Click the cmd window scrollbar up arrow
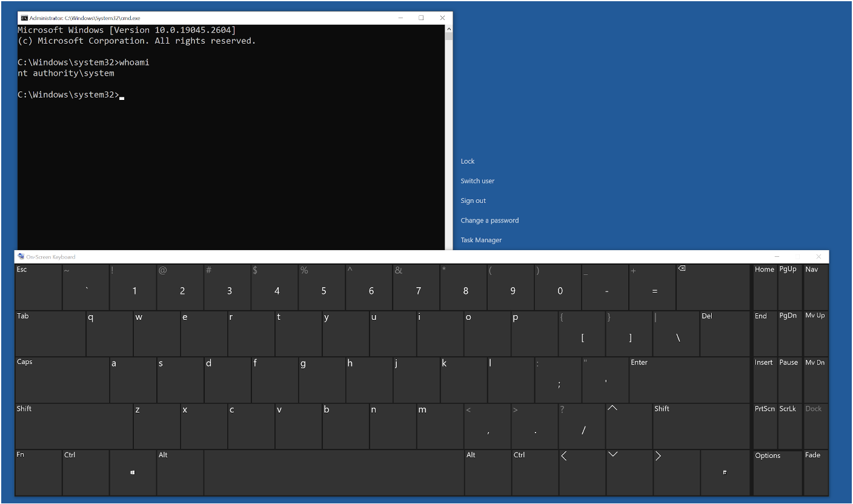 pos(449,28)
